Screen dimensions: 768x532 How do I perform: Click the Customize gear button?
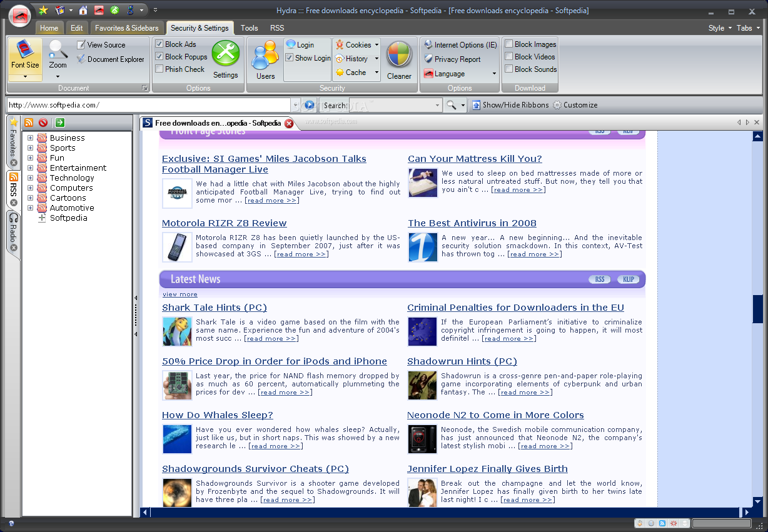pos(575,105)
